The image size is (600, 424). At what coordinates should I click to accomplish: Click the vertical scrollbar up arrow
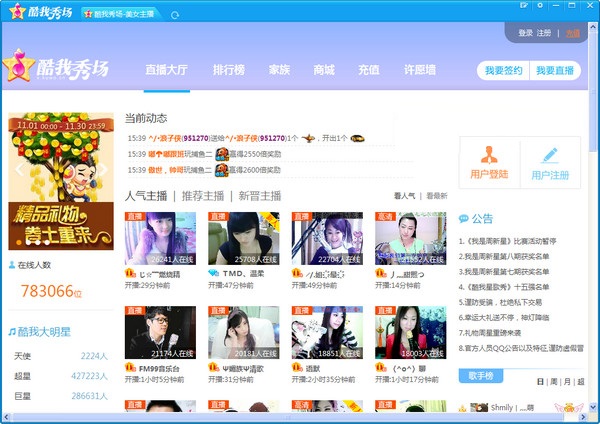point(593,26)
